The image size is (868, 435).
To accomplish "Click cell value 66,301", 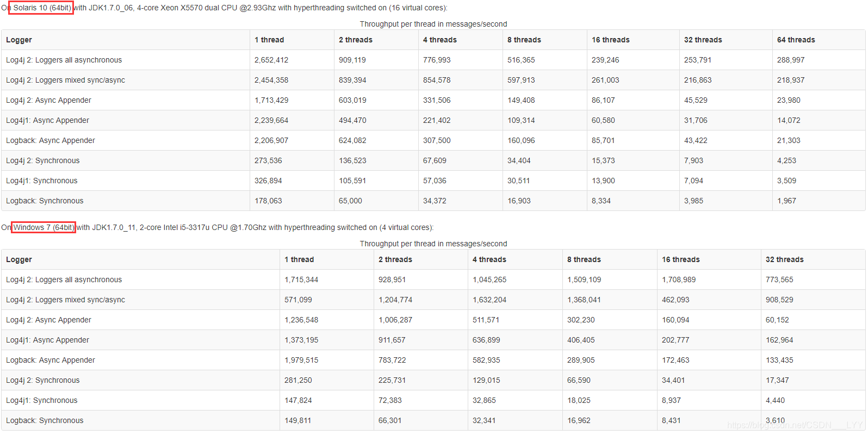I will (x=390, y=420).
